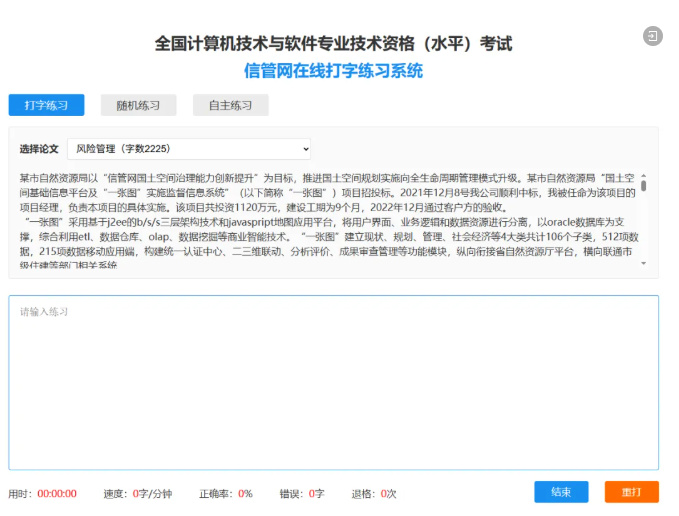The image size is (679, 516).
Task: Focus the 请输入练习 typing text area
Action: [333, 382]
